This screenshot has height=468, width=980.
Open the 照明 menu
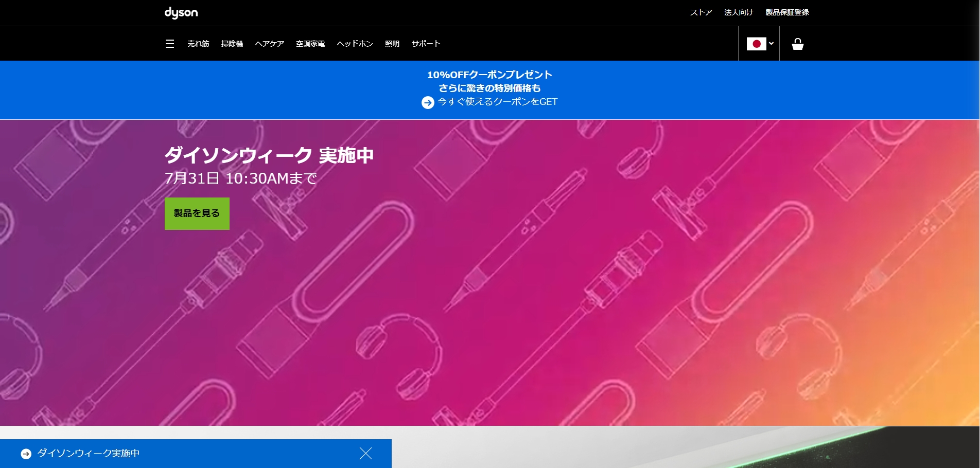click(x=392, y=44)
